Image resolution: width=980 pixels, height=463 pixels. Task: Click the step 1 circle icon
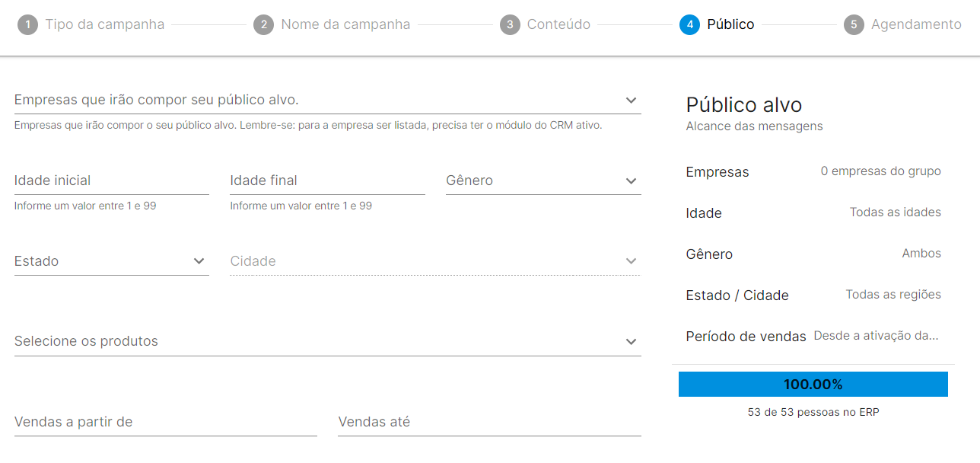pos(27,25)
